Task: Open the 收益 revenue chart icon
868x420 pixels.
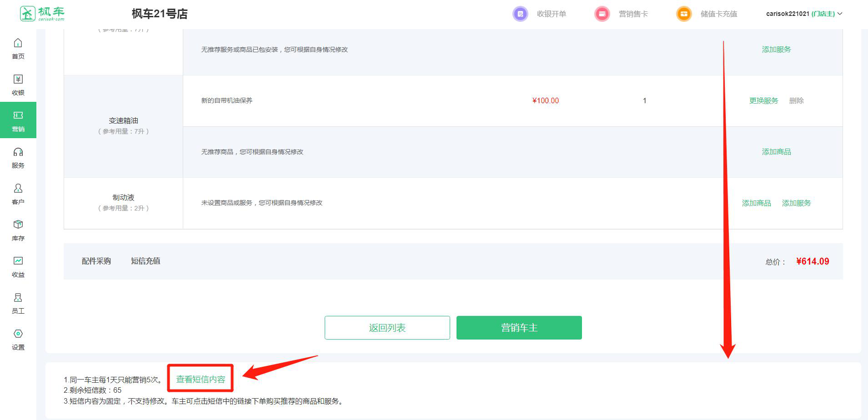Action: pyautogui.click(x=18, y=261)
